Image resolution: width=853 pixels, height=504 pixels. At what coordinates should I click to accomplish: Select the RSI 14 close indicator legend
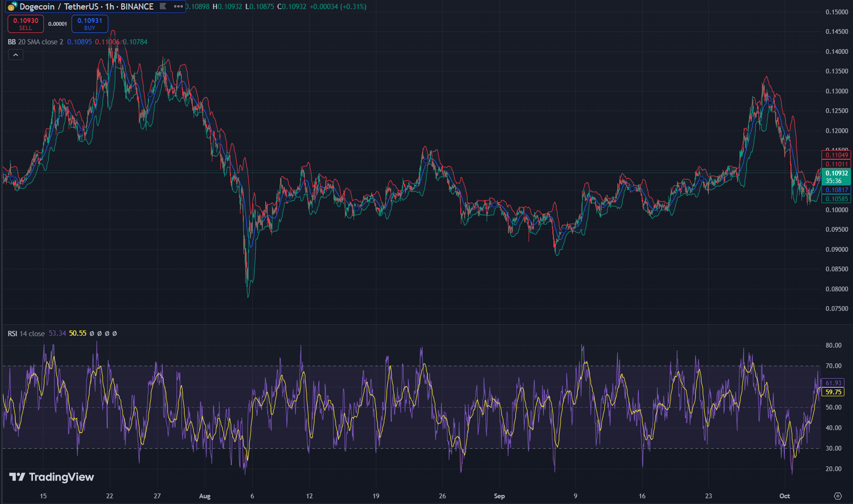[26, 333]
